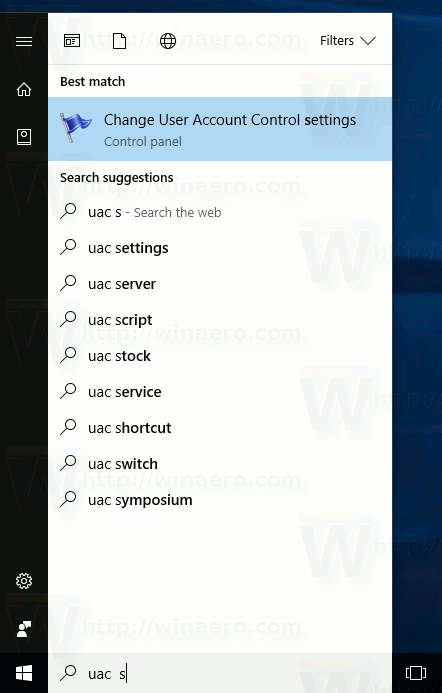The width and height of the screenshot is (442, 693).
Task: Expand the Filters dropdown
Action: tap(347, 41)
